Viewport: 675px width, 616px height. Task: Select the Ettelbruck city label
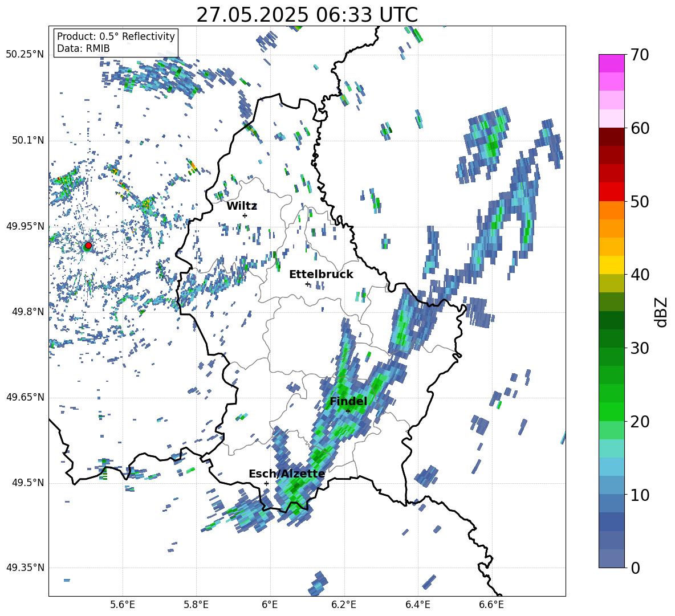[x=321, y=275]
